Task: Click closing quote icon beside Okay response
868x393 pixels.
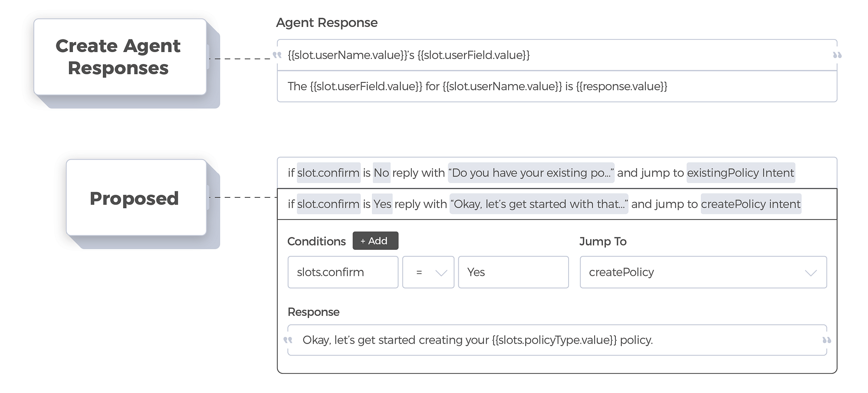Action: (x=827, y=340)
